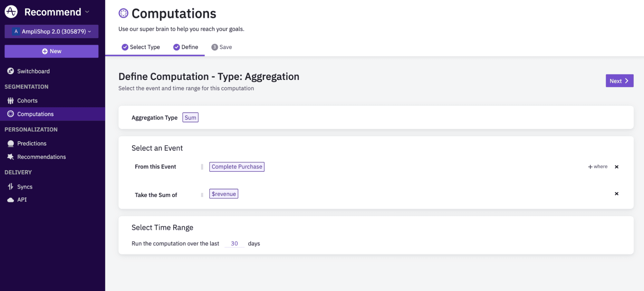Viewport: 644px width, 291px height.
Task: Click the Next button
Action: pos(619,81)
